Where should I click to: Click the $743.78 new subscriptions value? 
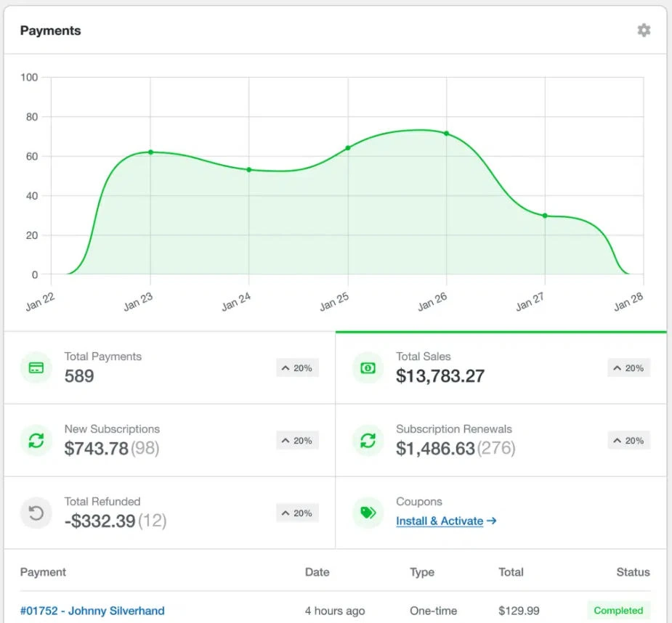click(97, 449)
